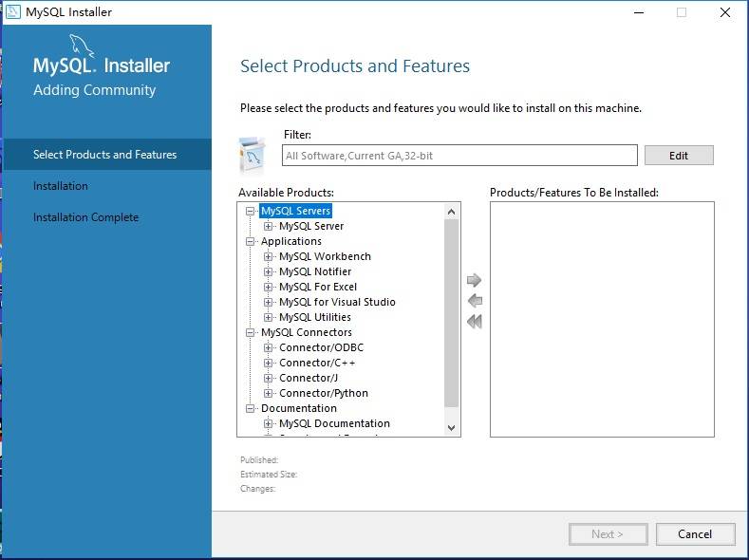
Task: Click the filter package icon beside Filter
Action: [x=253, y=156]
